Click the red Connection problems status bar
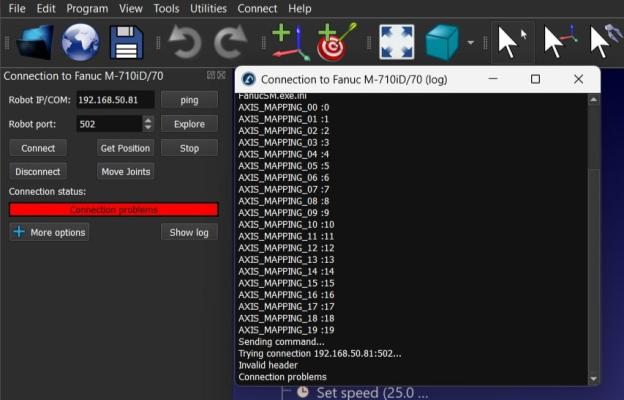Viewport: 624px width, 400px height. point(114,209)
